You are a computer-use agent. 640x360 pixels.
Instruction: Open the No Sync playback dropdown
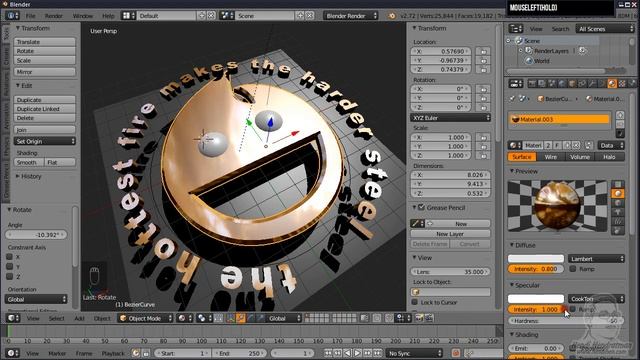point(414,353)
